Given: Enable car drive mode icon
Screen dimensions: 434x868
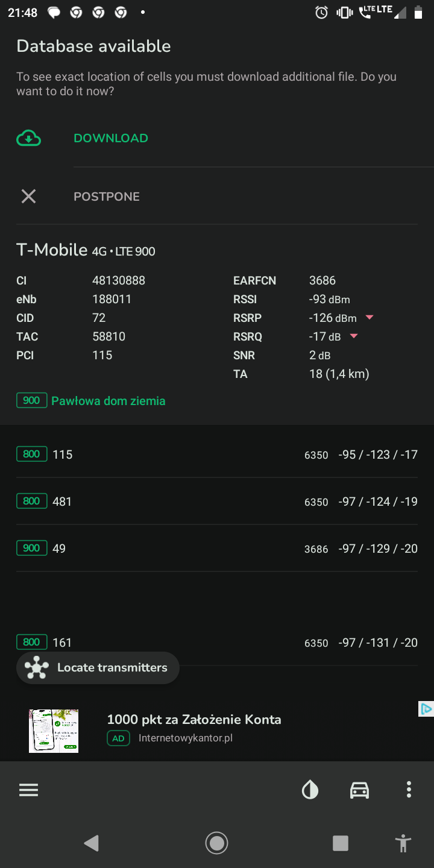Looking at the screenshot, I should point(359,790).
